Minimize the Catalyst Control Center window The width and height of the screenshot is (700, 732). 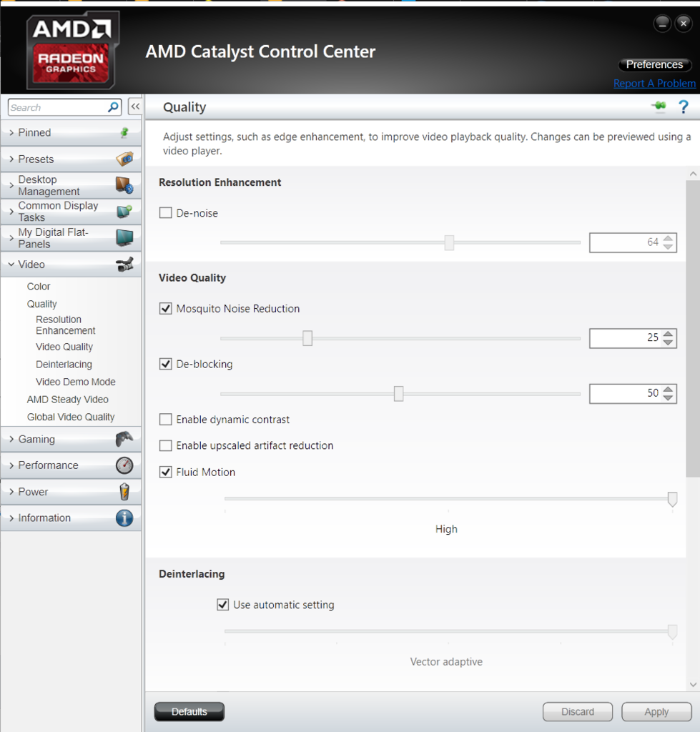(x=662, y=24)
